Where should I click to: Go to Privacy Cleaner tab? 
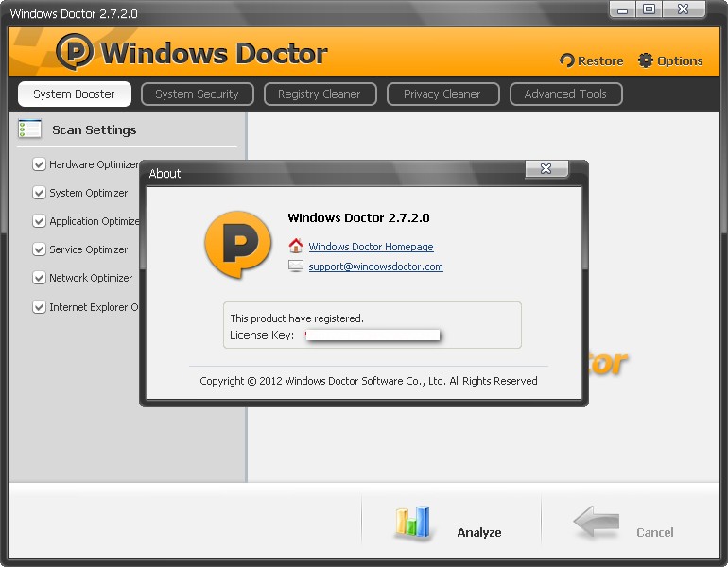pos(442,94)
